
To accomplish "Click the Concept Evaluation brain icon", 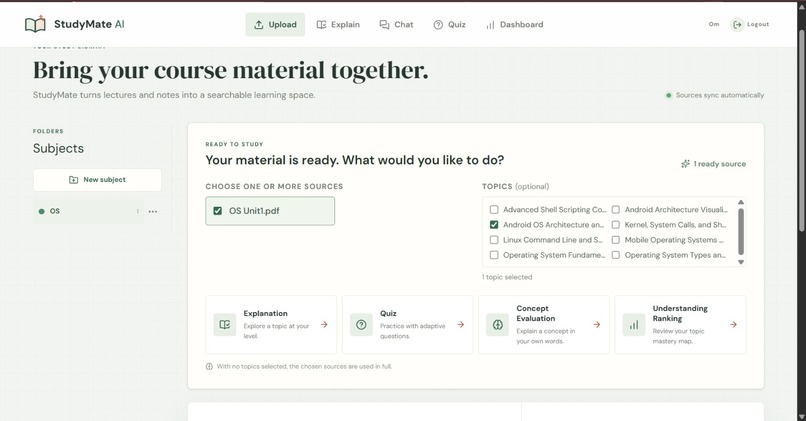I will pyautogui.click(x=498, y=325).
